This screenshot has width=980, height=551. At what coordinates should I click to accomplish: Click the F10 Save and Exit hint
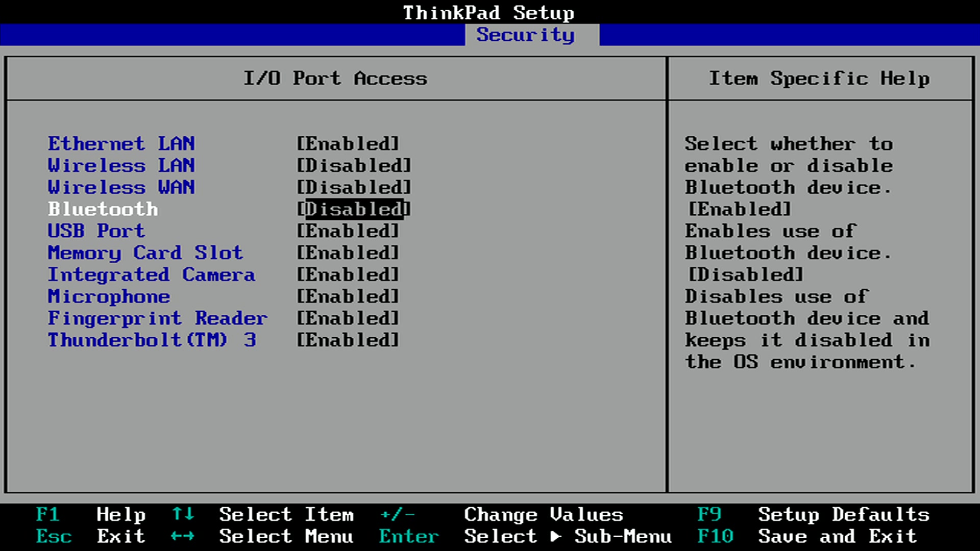tap(807, 536)
